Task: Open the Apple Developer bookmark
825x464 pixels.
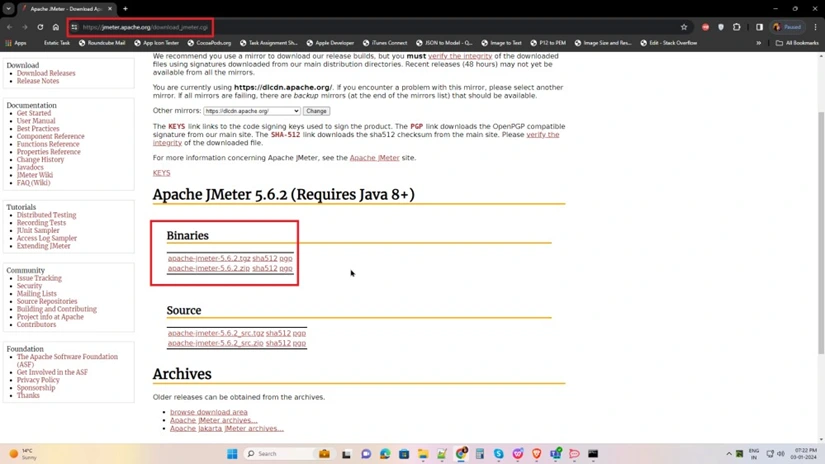Action: pyautogui.click(x=330, y=43)
